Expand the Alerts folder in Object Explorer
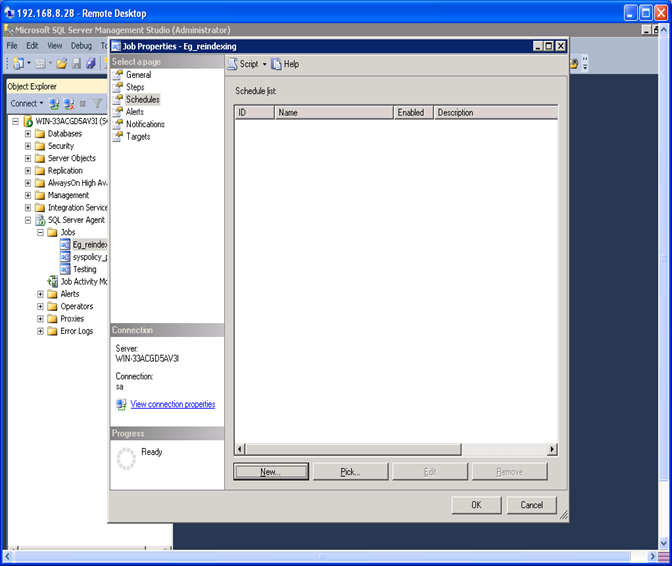This screenshot has height=566, width=672. point(40,294)
